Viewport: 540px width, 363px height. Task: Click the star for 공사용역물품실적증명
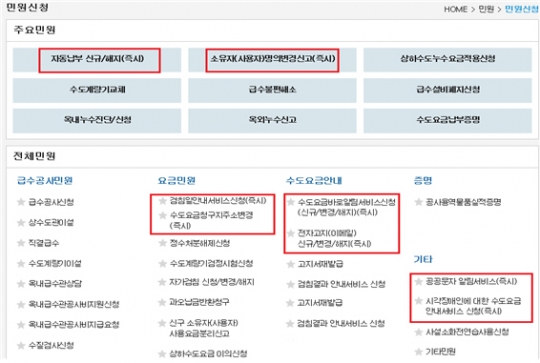coord(418,202)
